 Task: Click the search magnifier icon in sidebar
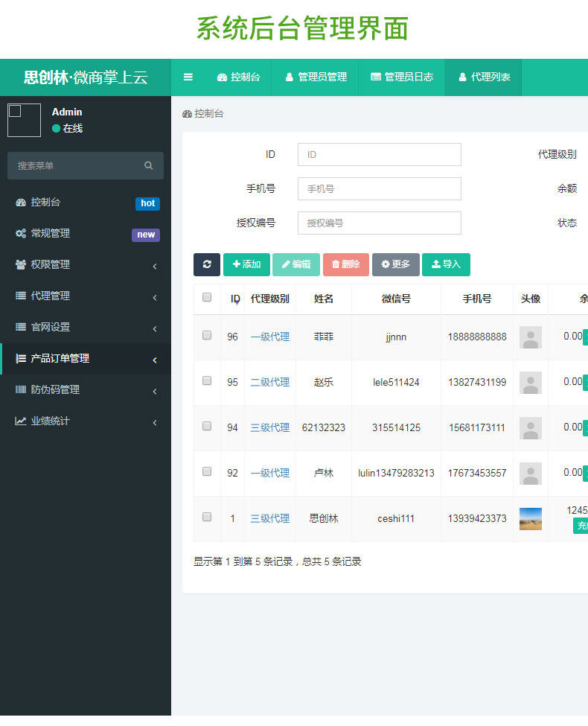pyautogui.click(x=149, y=166)
